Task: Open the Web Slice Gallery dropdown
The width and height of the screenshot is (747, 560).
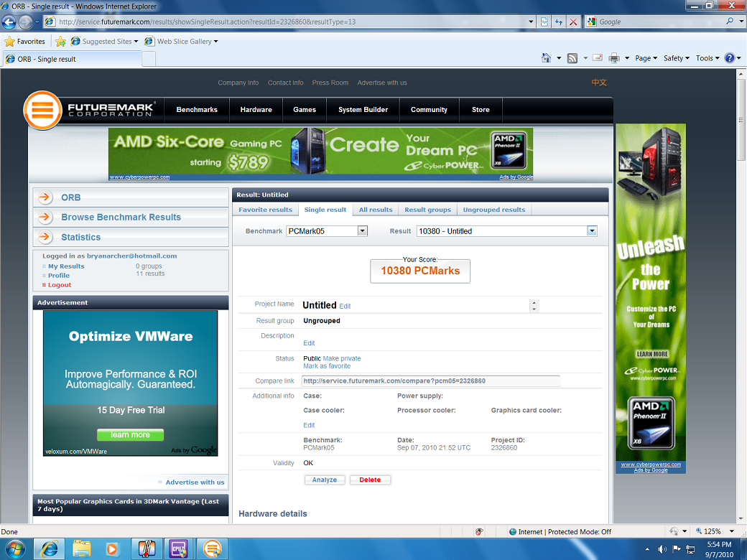Action: coord(215,42)
